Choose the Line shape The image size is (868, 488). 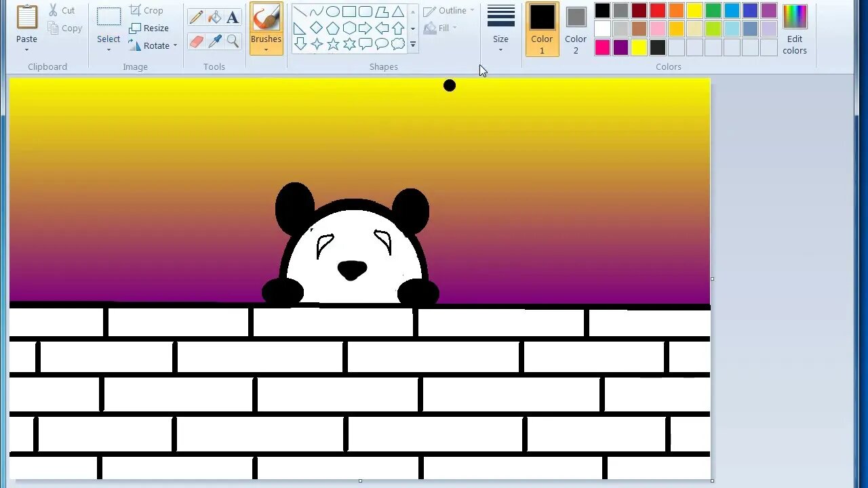click(300, 12)
